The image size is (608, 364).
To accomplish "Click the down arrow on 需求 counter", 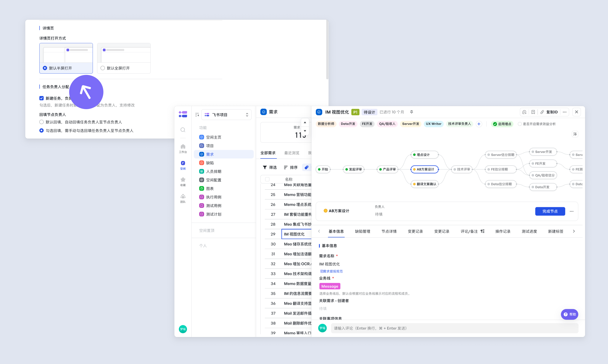I will tap(305, 131).
